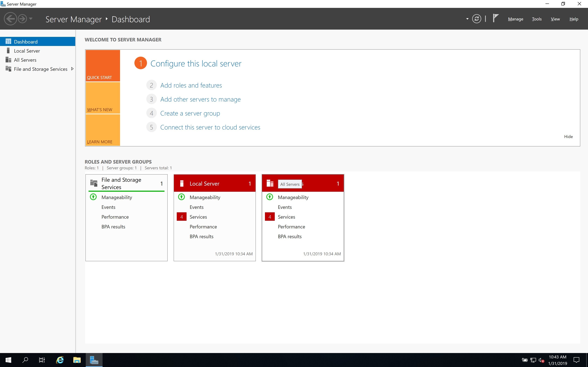Click Hide button for Quick Start panel
The height and width of the screenshot is (367, 588).
(569, 136)
